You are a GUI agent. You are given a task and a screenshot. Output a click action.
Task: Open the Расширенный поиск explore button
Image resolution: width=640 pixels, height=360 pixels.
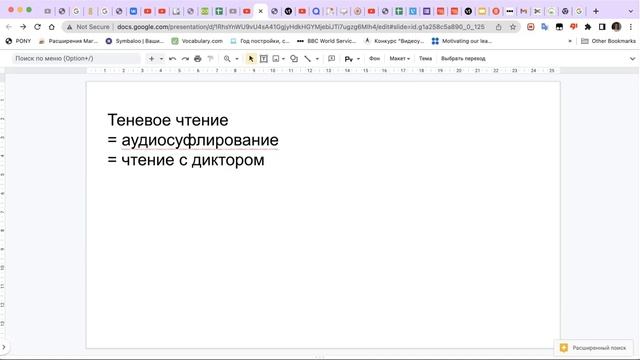pyautogui.click(x=594, y=348)
